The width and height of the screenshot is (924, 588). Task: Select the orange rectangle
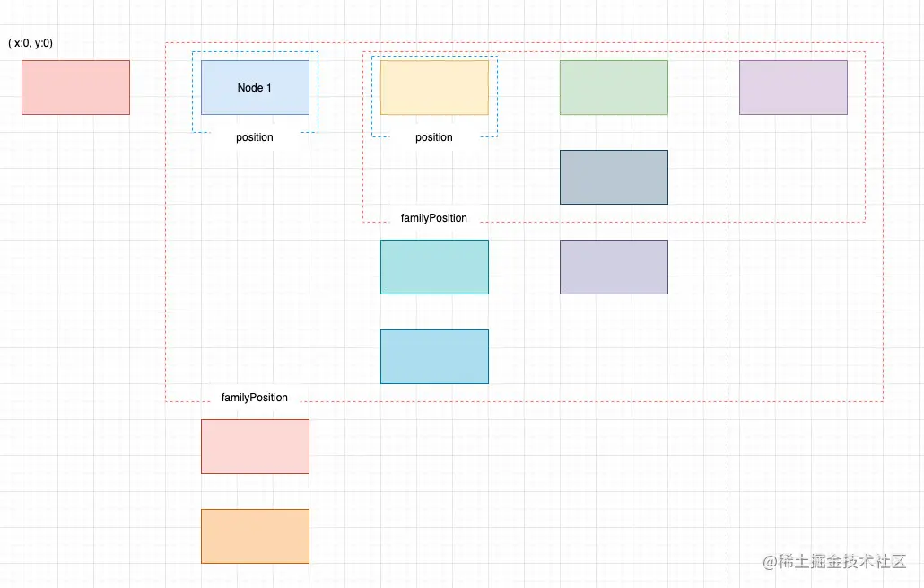255,536
